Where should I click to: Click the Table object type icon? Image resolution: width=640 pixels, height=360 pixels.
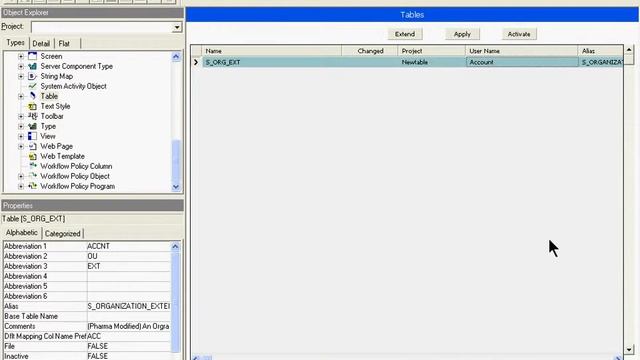coord(32,96)
